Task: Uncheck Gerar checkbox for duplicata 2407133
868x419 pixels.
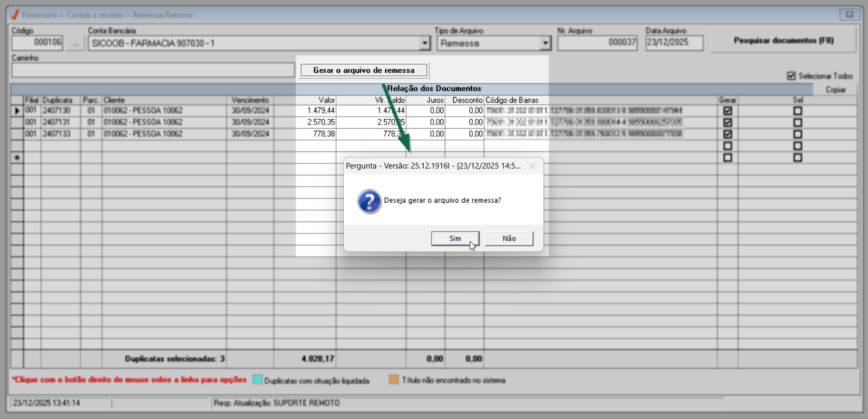Action: (x=728, y=134)
